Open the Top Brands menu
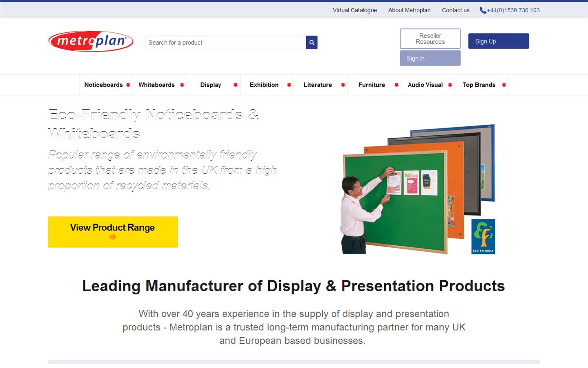 [479, 85]
